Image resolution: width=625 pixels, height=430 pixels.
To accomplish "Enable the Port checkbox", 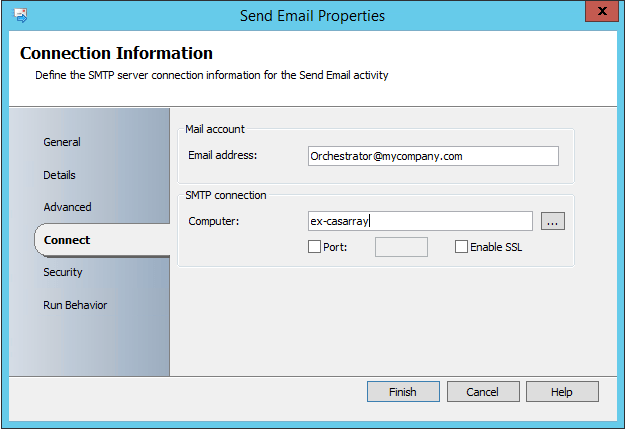I will point(315,247).
